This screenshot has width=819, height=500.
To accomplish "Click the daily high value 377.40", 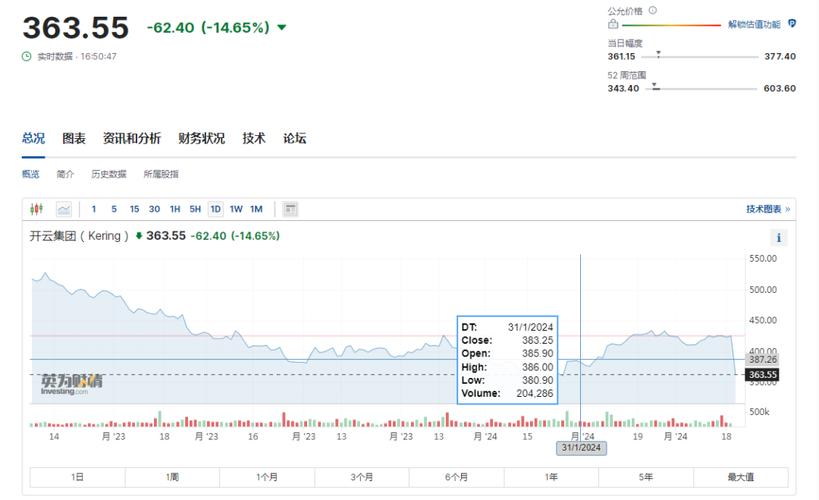I will 780,56.
